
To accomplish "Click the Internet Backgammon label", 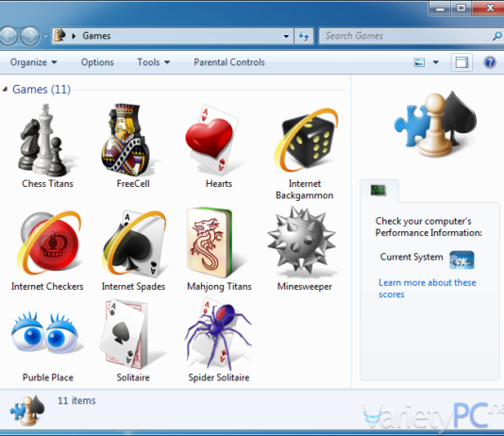I will tap(305, 190).
